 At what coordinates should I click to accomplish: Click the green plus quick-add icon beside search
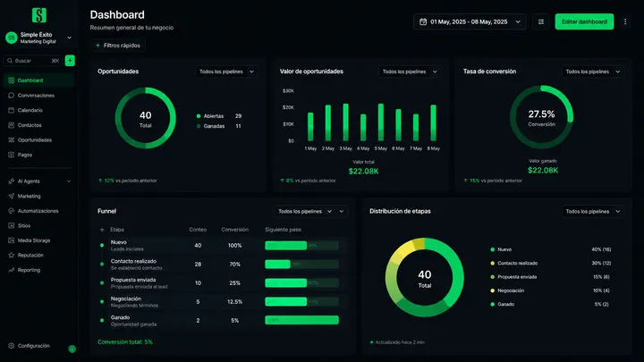coord(70,61)
